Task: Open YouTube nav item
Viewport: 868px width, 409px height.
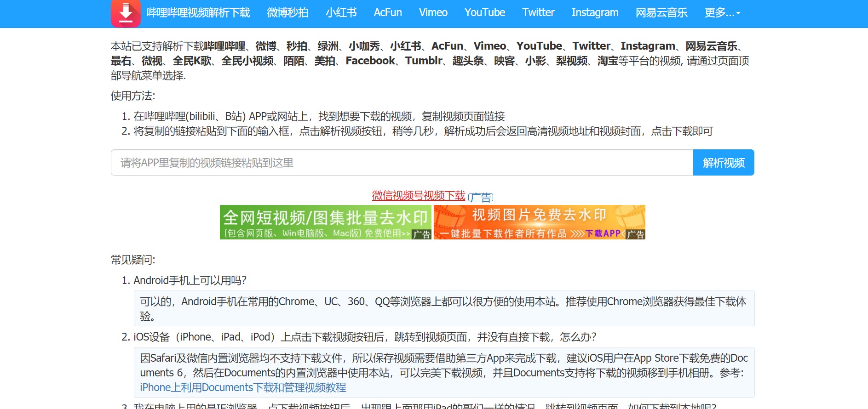Action: point(485,12)
